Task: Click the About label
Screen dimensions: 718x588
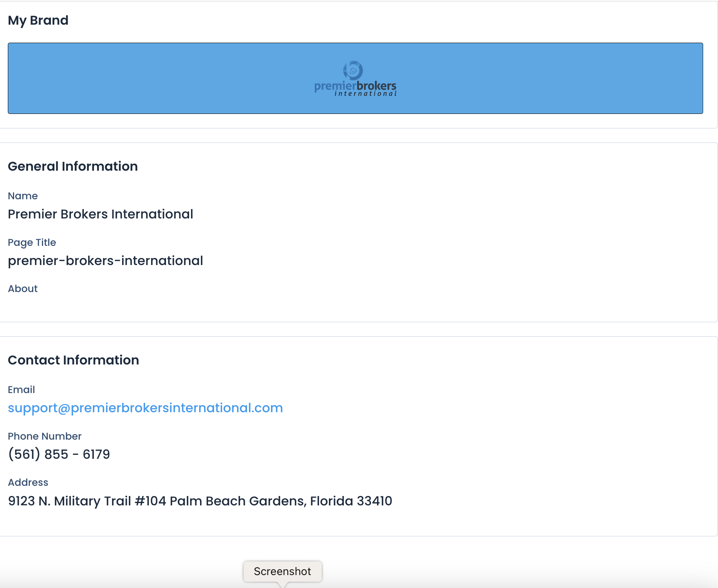Action: 23,289
